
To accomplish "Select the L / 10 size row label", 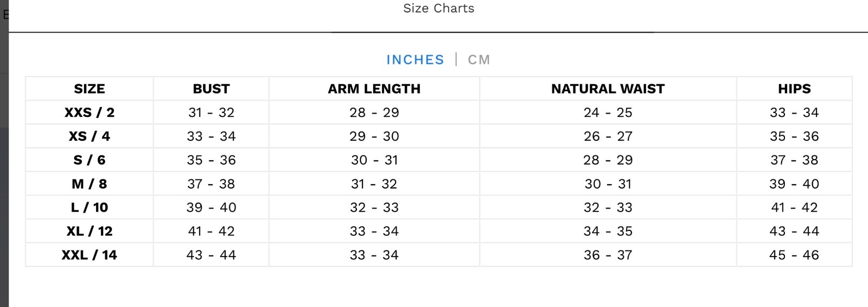I will click(90, 208).
